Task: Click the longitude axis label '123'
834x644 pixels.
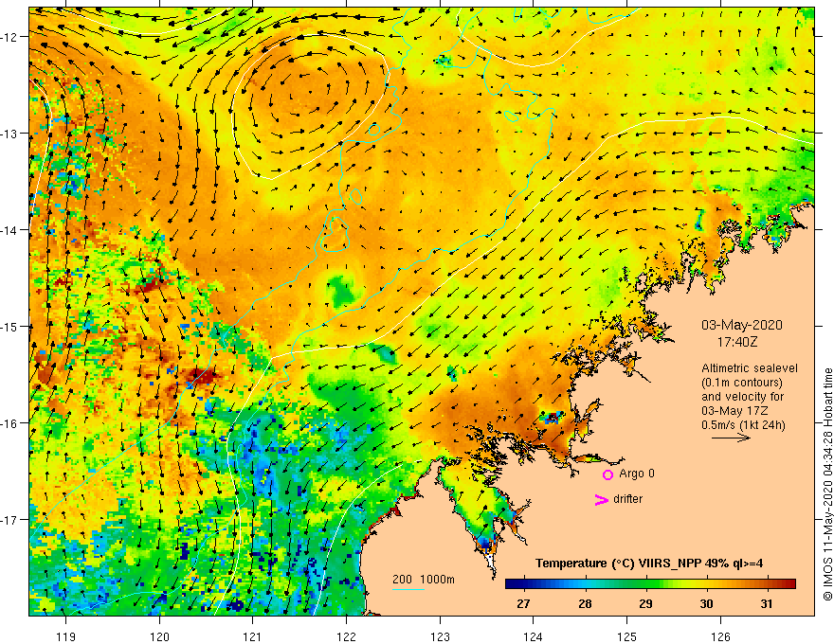Action: coord(440,636)
